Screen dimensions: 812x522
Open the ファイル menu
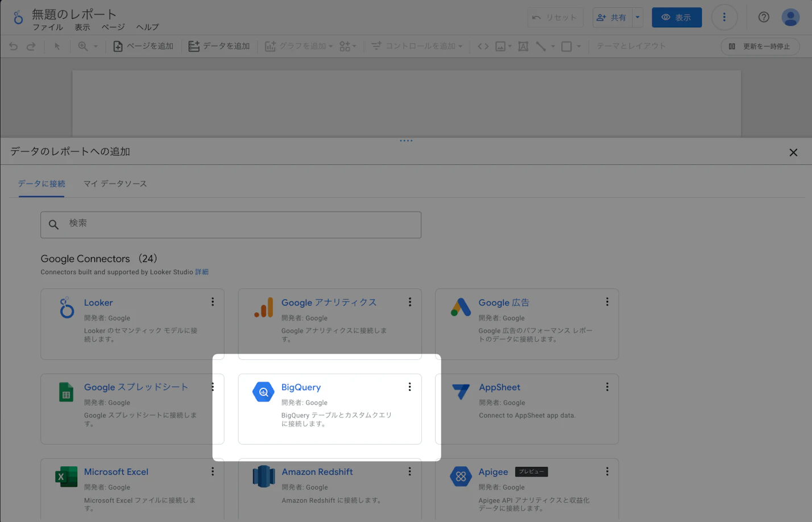click(48, 27)
